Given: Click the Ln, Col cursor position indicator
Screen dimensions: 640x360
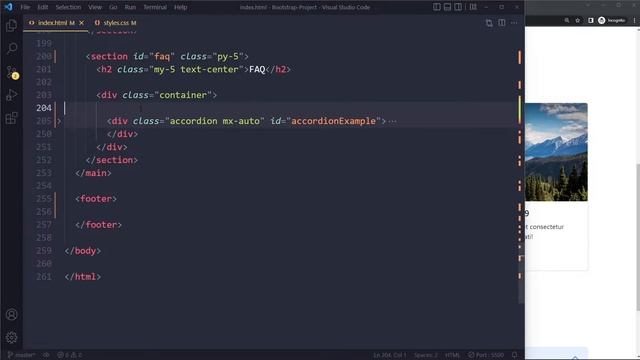Looking at the screenshot, I should [x=389, y=355].
